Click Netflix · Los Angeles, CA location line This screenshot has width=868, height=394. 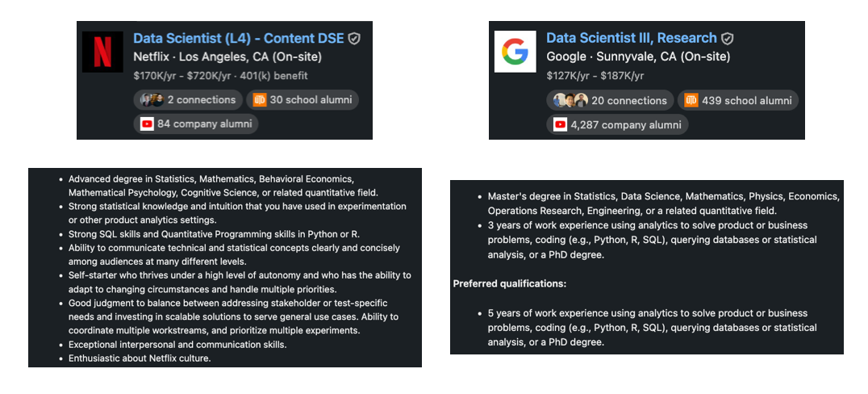point(227,57)
